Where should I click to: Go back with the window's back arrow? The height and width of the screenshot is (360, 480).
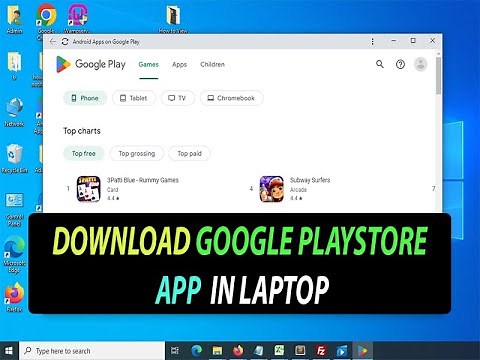click(53, 42)
